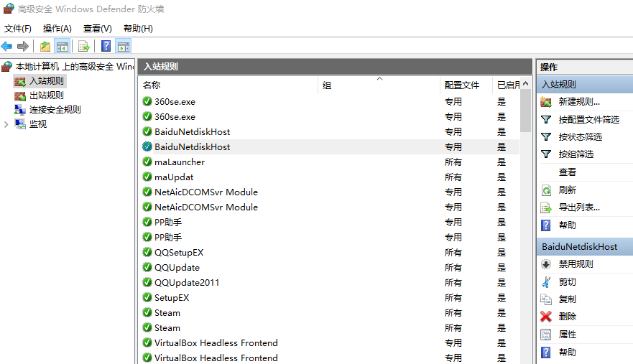633x364 pixels.
Task: Click the Up one level folder icon
Action: click(45, 47)
